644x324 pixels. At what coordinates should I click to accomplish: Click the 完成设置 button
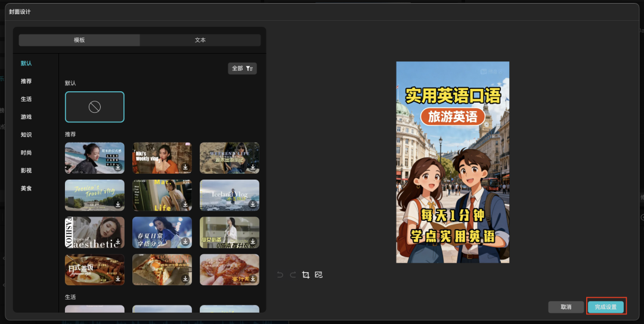tap(606, 307)
